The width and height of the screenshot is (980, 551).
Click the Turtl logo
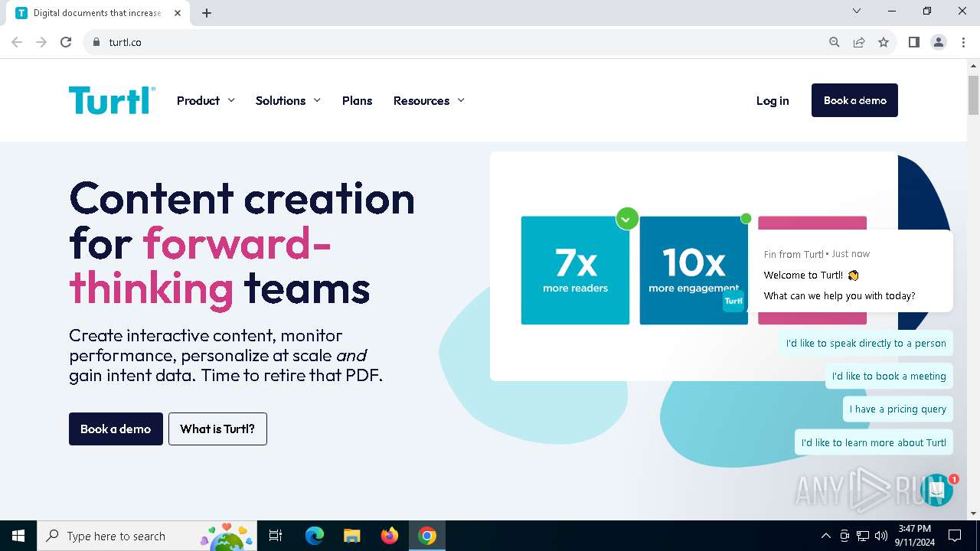click(x=112, y=100)
